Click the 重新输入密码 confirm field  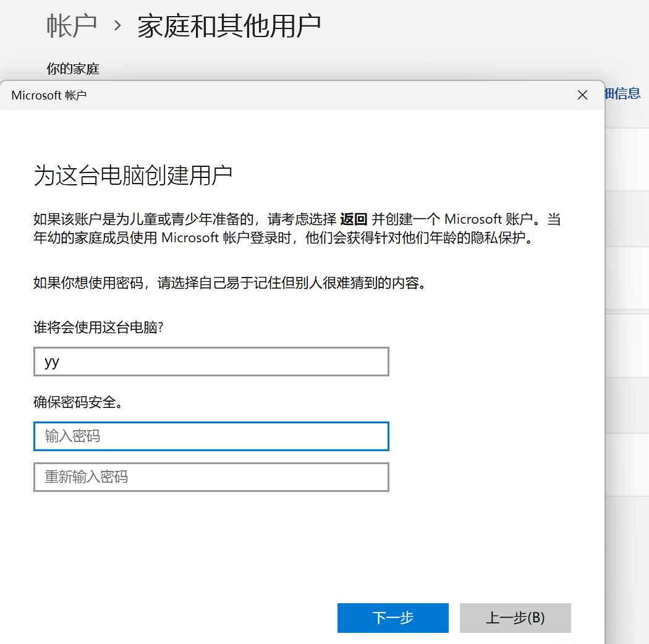(x=211, y=477)
